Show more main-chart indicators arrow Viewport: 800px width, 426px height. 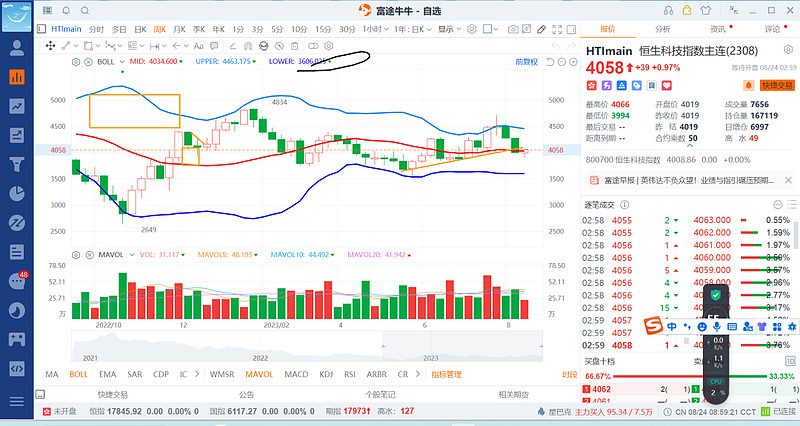197,374
